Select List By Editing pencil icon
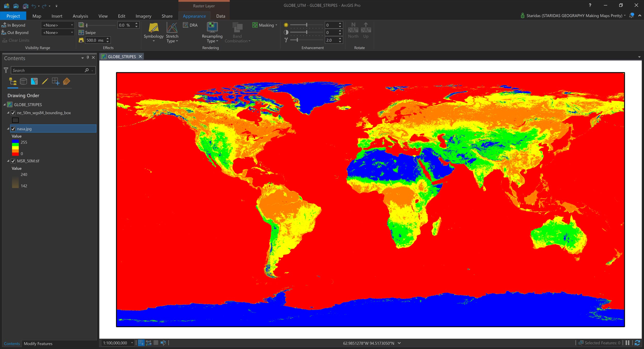 point(45,81)
